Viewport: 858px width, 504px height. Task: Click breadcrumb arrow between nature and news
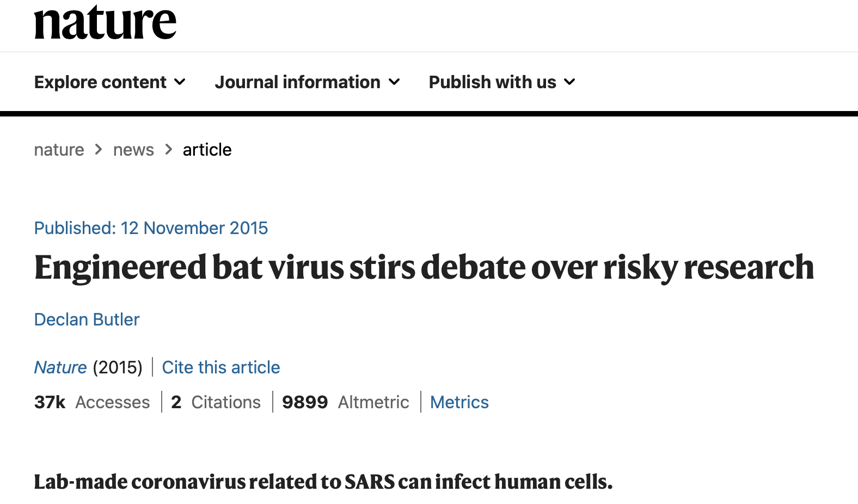[99, 149]
